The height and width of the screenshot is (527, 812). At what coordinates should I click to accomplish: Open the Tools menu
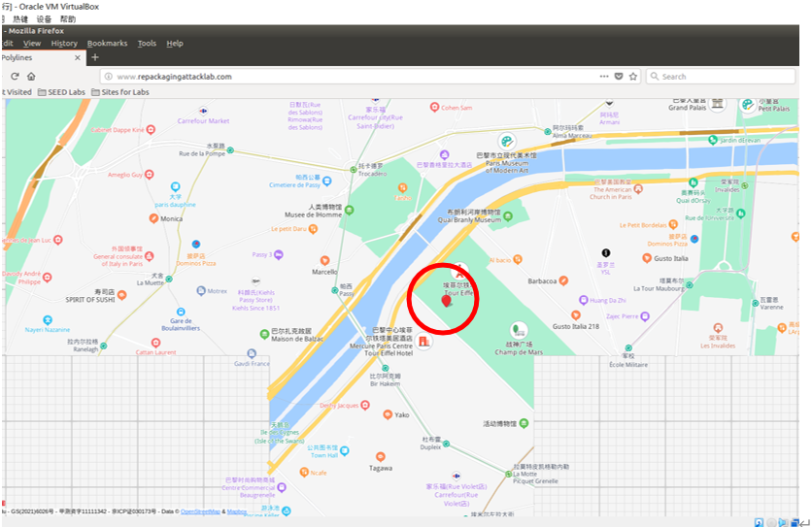click(x=147, y=44)
